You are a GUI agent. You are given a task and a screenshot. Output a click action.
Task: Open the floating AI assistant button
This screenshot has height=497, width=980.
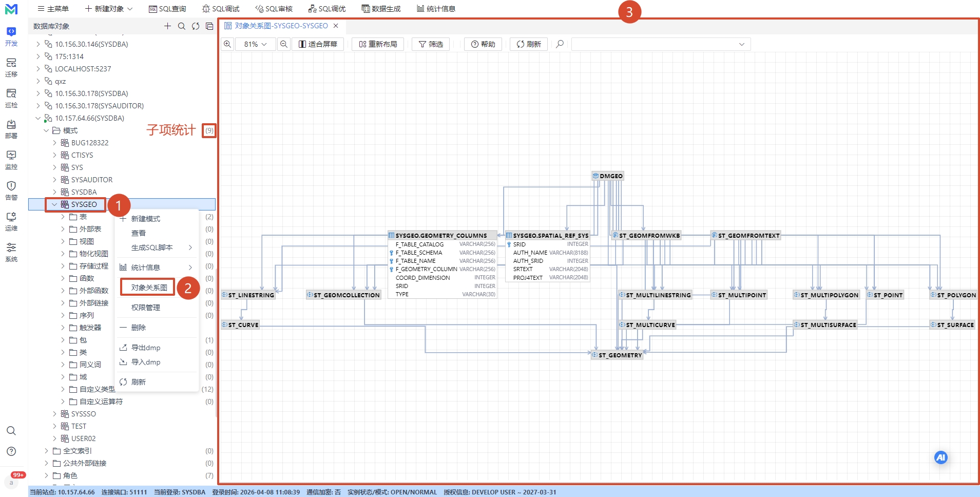940,457
